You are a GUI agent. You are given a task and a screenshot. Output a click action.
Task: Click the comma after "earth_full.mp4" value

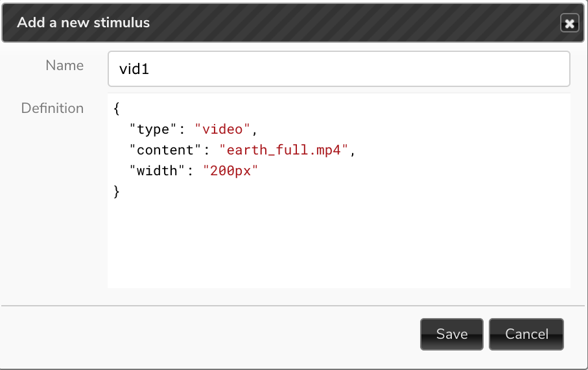tap(353, 151)
